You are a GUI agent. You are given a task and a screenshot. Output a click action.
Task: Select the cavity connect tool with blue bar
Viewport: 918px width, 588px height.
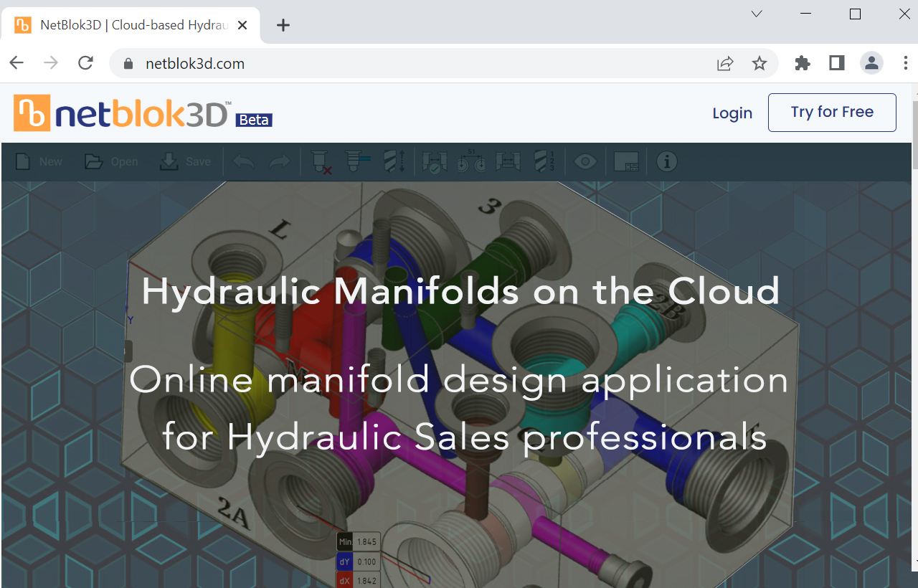pos(358,161)
